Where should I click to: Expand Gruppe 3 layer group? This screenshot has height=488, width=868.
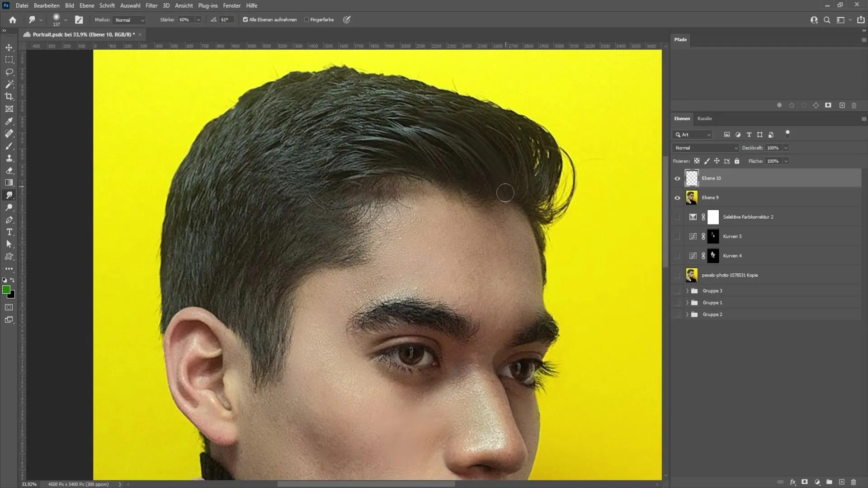click(x=687, y=291)
